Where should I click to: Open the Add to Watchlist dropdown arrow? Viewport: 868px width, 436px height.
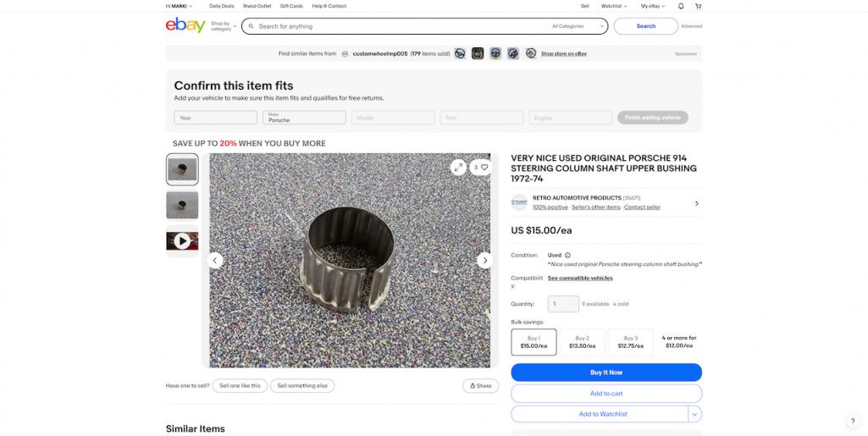(694, 414)
